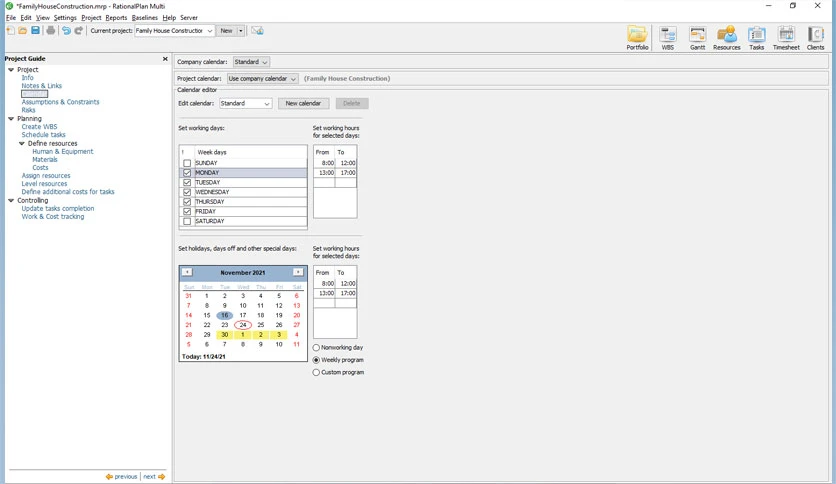Click the new file icon in toolbar

(10, 30)
